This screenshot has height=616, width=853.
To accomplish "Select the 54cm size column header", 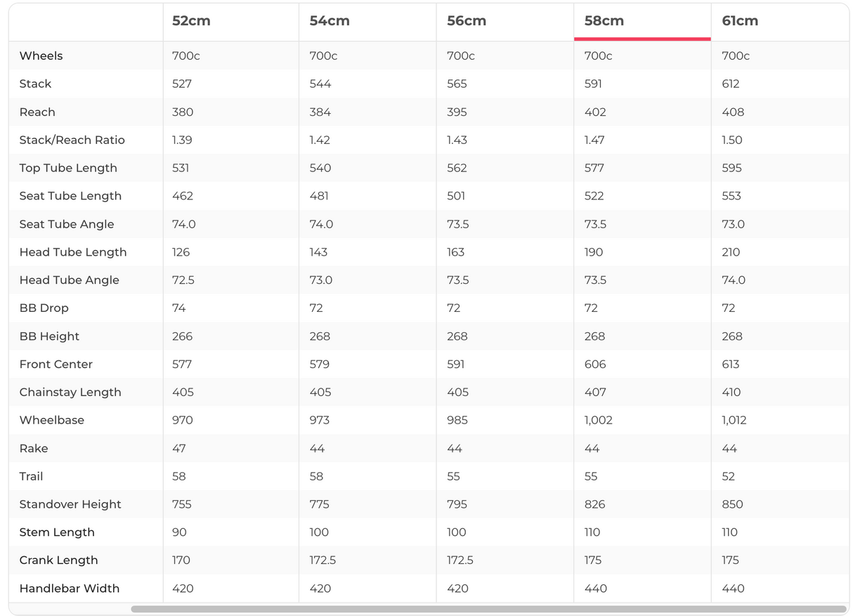I will coord(329,21).
